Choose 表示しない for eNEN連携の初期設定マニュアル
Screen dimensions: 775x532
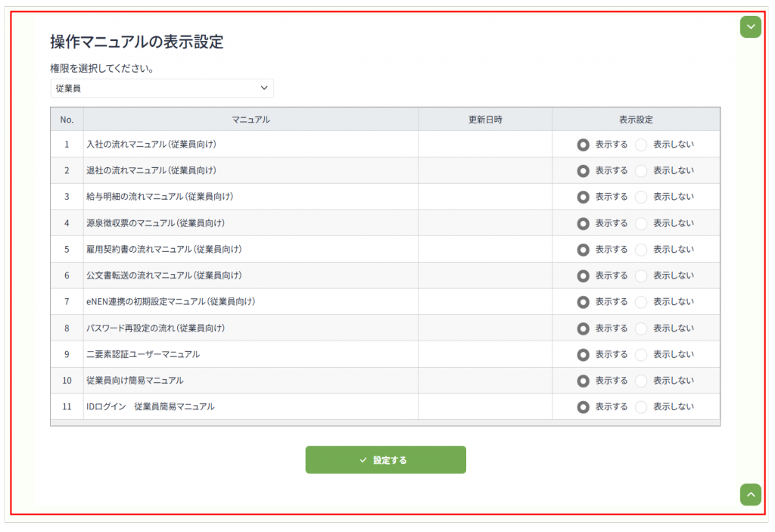(x=642, y=302)
